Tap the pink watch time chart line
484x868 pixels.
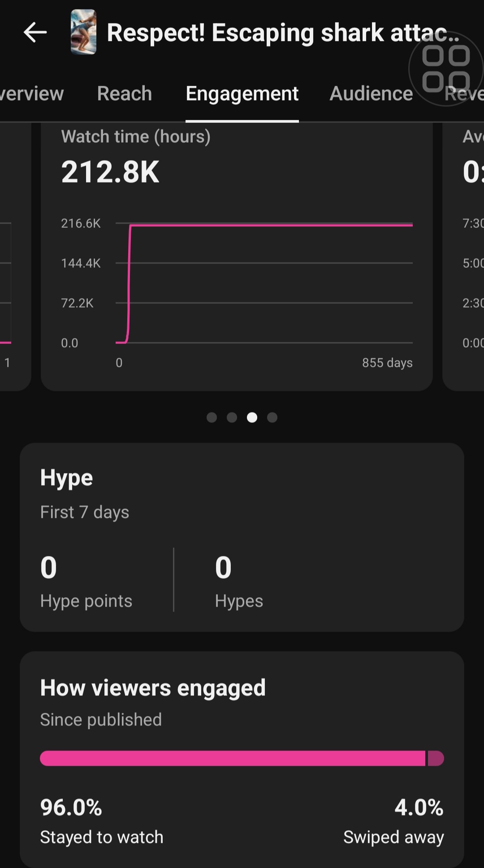pyautogui.click(x=271, y=225)
